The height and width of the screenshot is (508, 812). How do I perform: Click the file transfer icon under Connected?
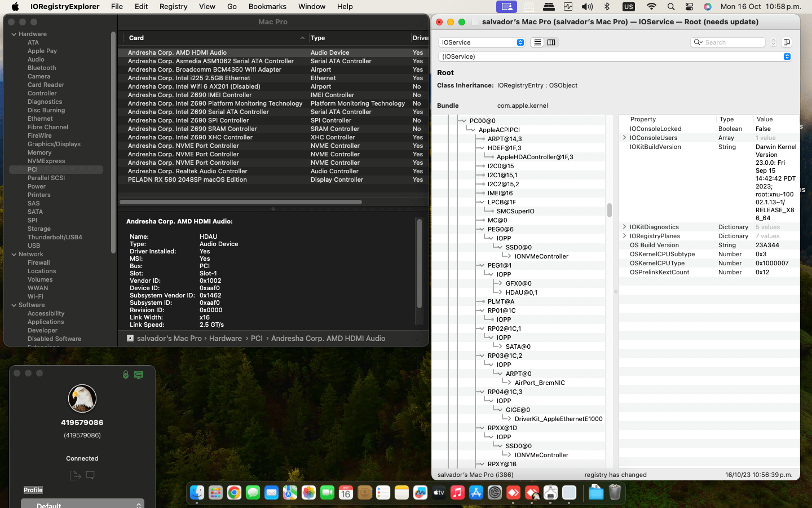pos(75,476)
